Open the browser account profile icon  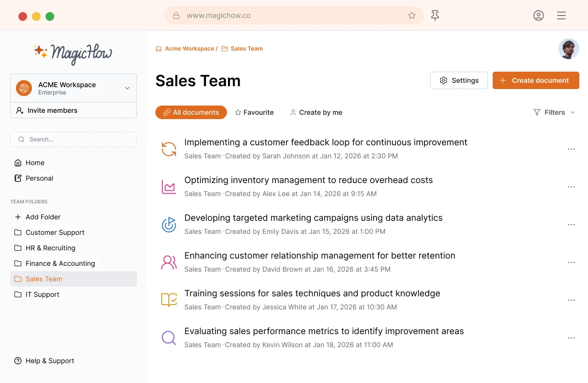(538, 15)
